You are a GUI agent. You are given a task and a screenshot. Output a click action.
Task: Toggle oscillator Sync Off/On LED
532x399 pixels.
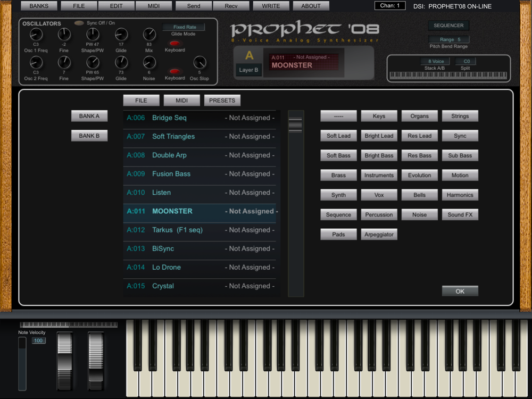tap(79, 23)
